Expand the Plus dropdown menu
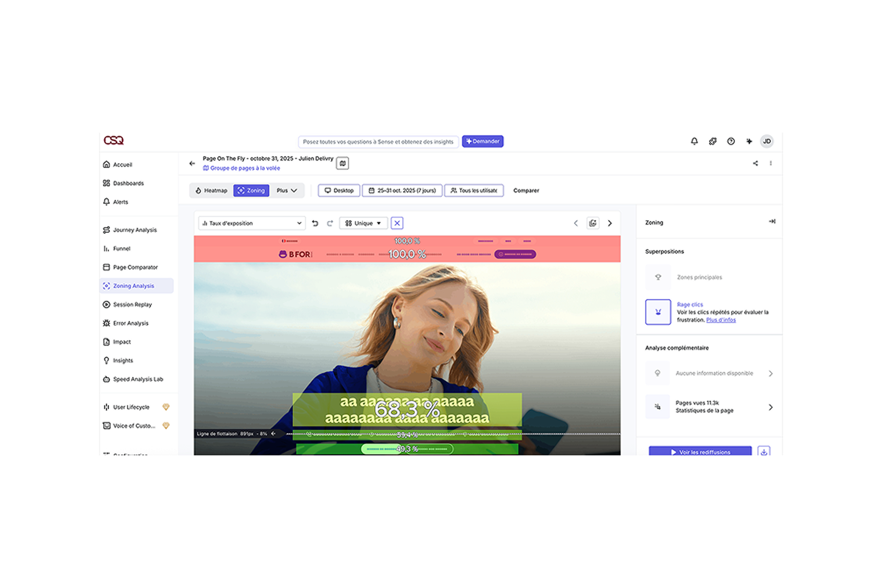 (287, 190)
